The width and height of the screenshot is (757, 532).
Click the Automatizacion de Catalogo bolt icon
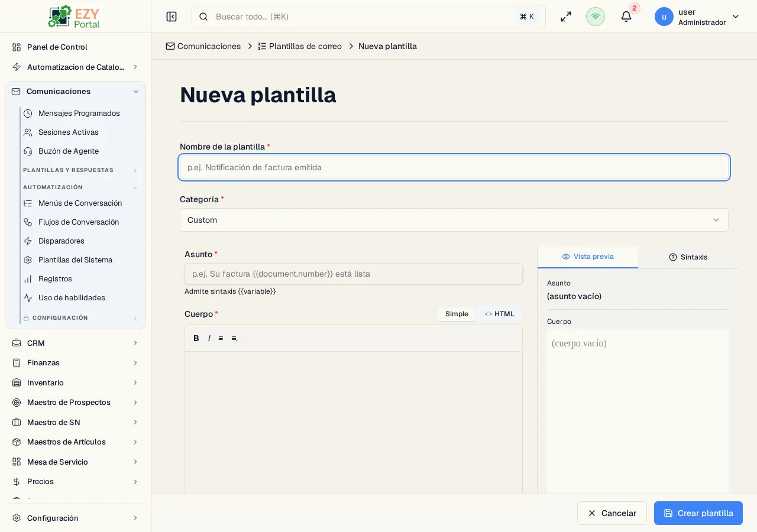pos(17,67)
